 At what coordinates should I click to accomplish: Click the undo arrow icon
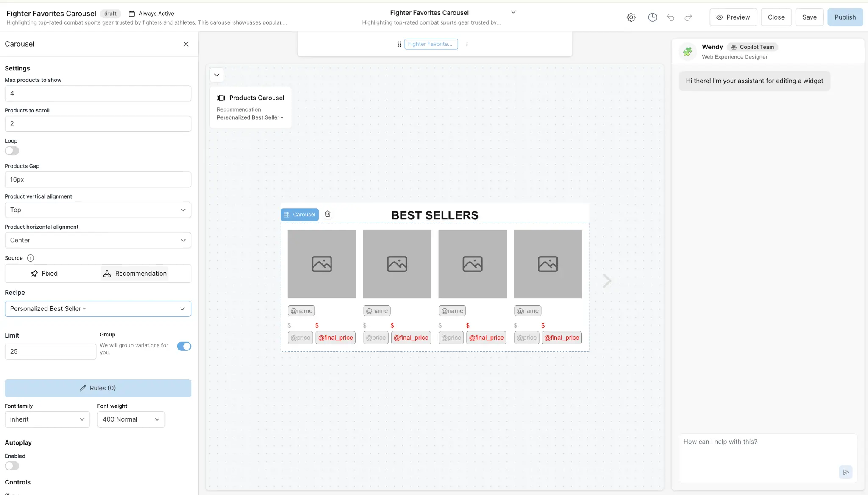[x=670, y=17]
